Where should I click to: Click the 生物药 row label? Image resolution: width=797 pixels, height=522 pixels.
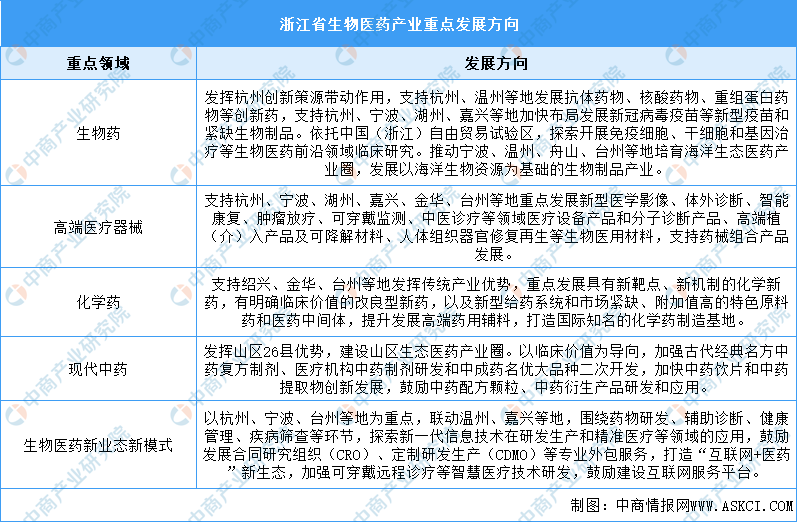pos(98,133)
